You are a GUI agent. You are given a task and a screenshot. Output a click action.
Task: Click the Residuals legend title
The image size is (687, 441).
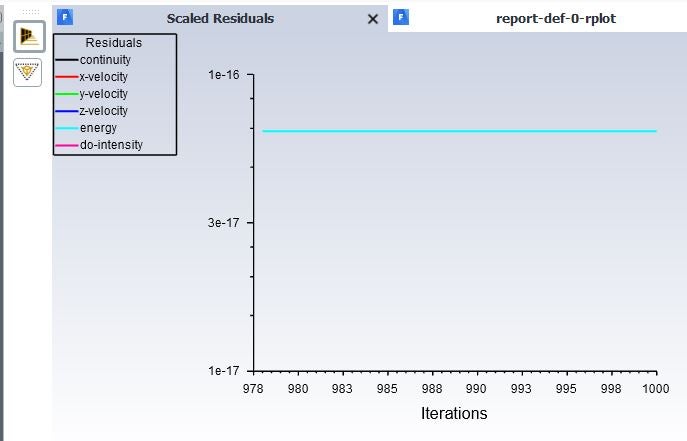(x=114, y=42)
